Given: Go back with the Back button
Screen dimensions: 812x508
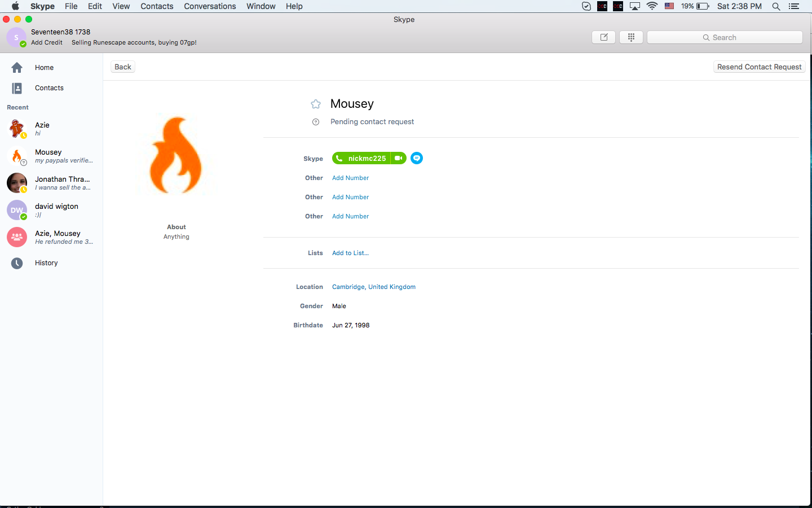Looking at the screenshot, I should point(123,67).
